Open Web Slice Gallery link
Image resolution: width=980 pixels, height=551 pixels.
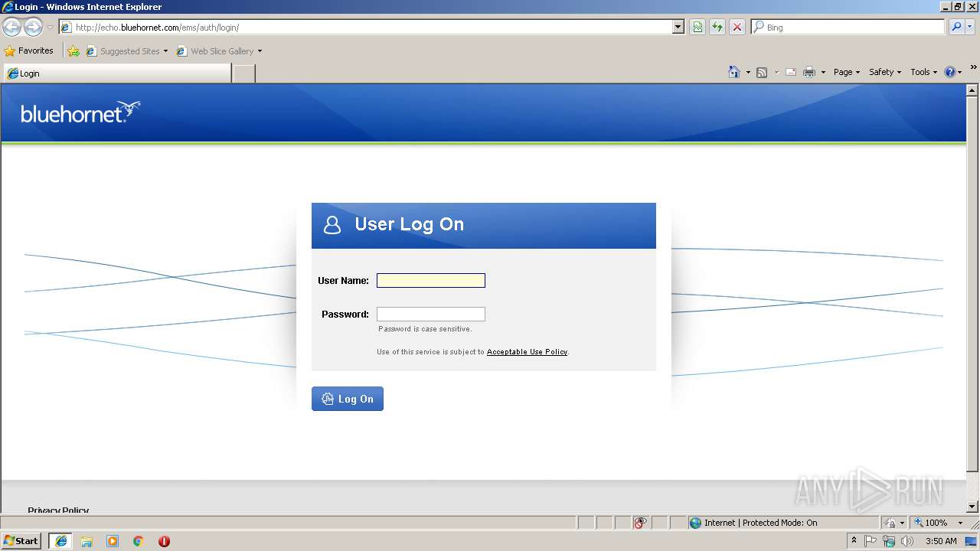click(x=219, y=51)
